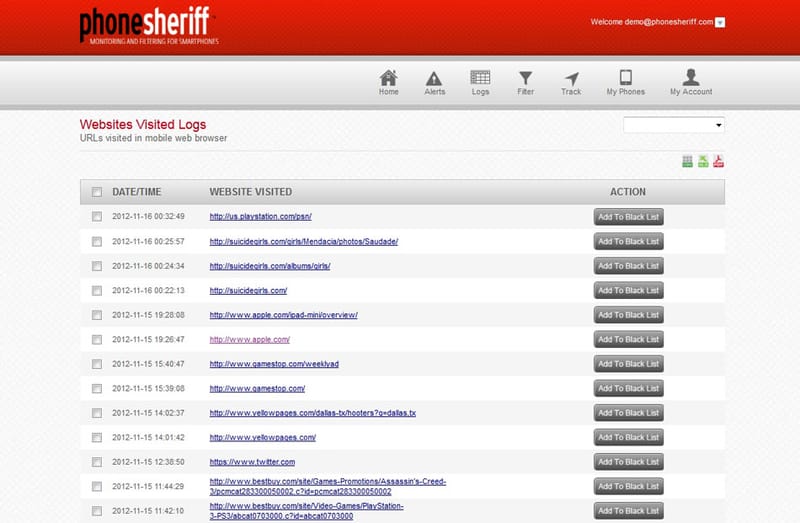Viewport: 800px width, 523px height.
Task: Select the checkbox for twitter.com entry
Action: coord(97,462)
